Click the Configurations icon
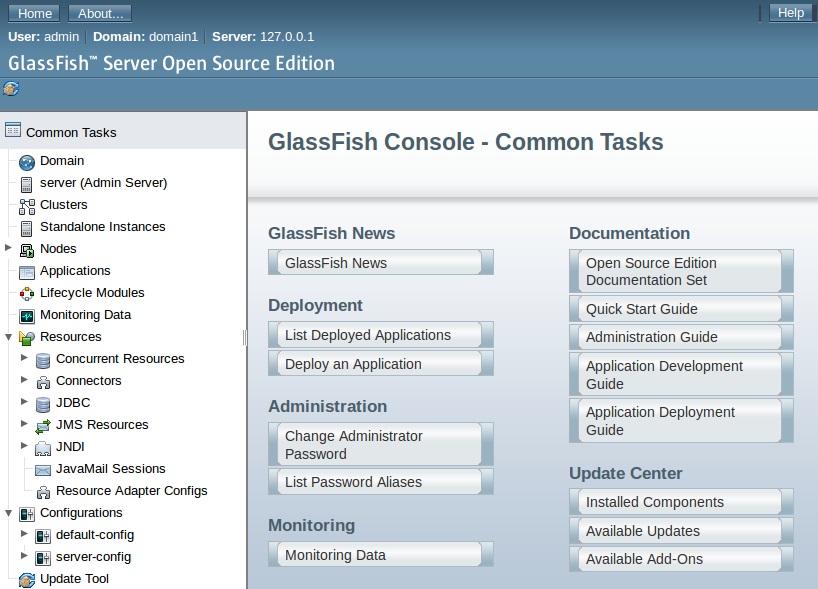This screenshot has width=818, height=589. 27,514
